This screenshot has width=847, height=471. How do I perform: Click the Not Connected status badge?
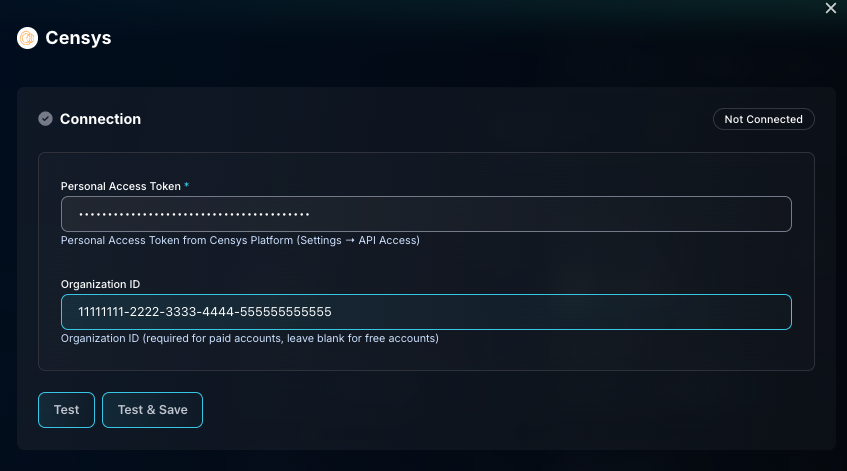(763, 119)
